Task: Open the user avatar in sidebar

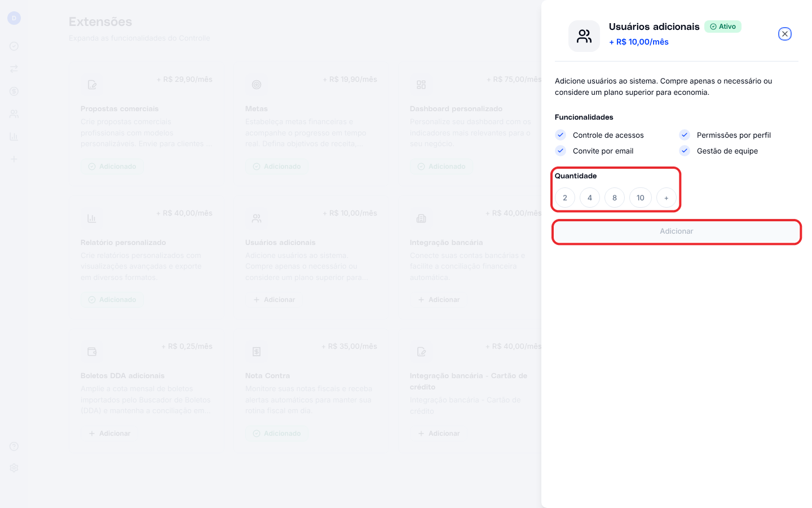Action: [x=14, y=18]
